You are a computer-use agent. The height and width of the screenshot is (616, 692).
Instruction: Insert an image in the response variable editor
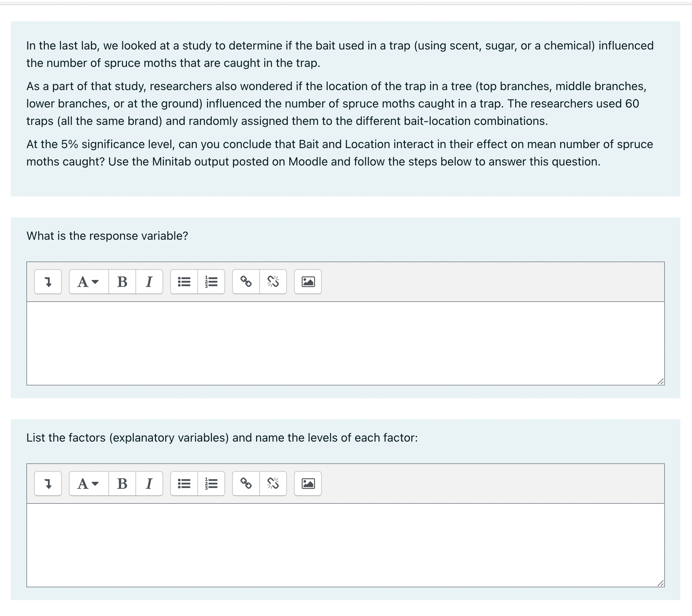pyautogui.click(x=308, y=282)
